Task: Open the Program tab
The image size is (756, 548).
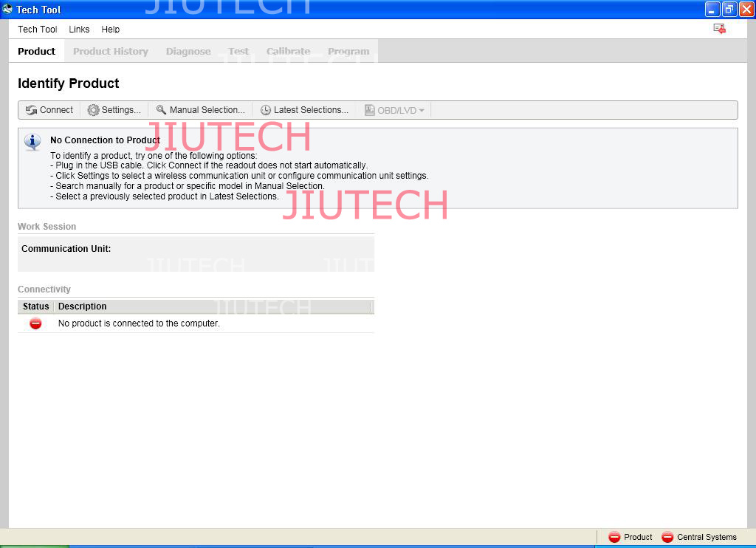Action: 348,52
